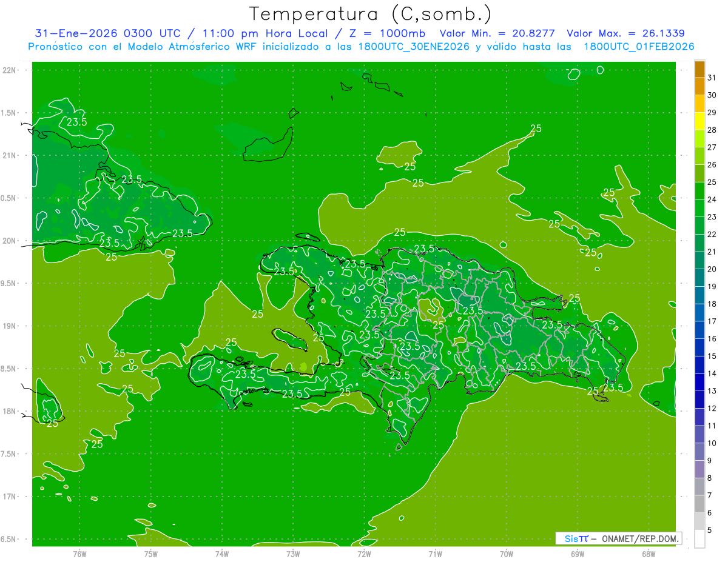Click the legend value label "10"
Viewport: 728px width, 562px height.
pyautogui.click(x=712, y=443)
